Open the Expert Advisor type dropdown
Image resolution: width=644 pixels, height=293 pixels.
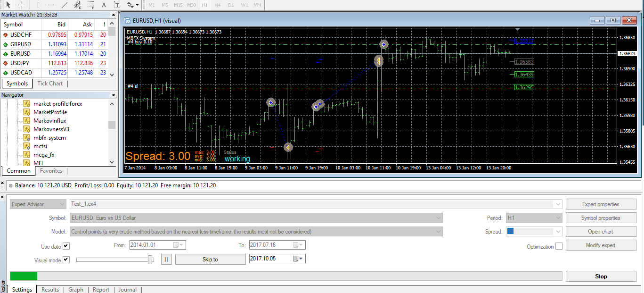click(38, 204)
